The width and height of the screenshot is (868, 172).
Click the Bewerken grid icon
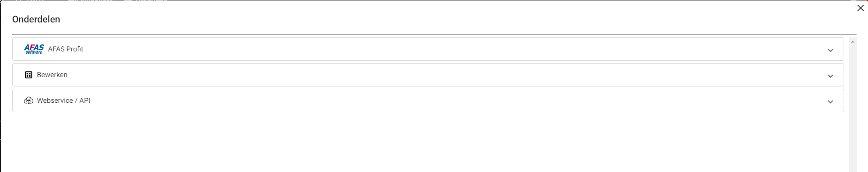29,75
